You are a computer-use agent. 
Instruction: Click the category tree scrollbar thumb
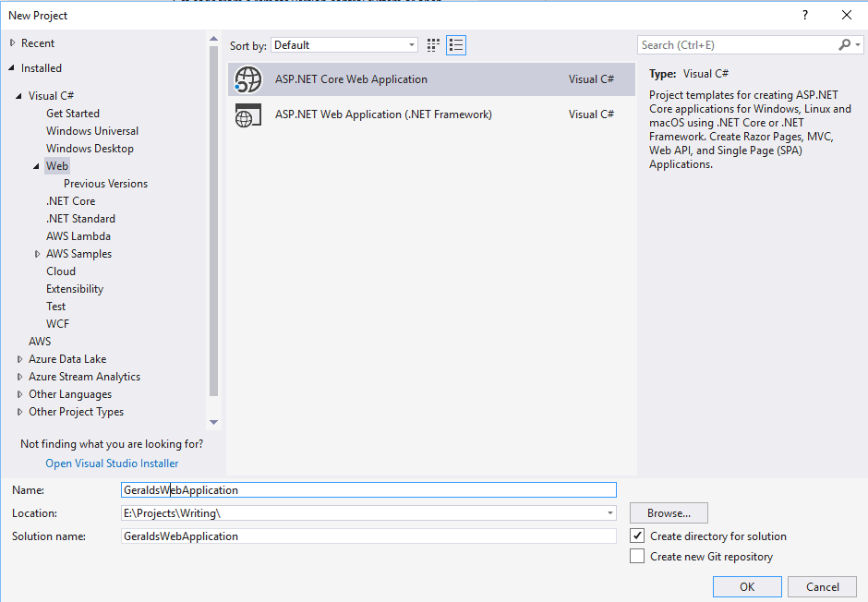(213, 222)
